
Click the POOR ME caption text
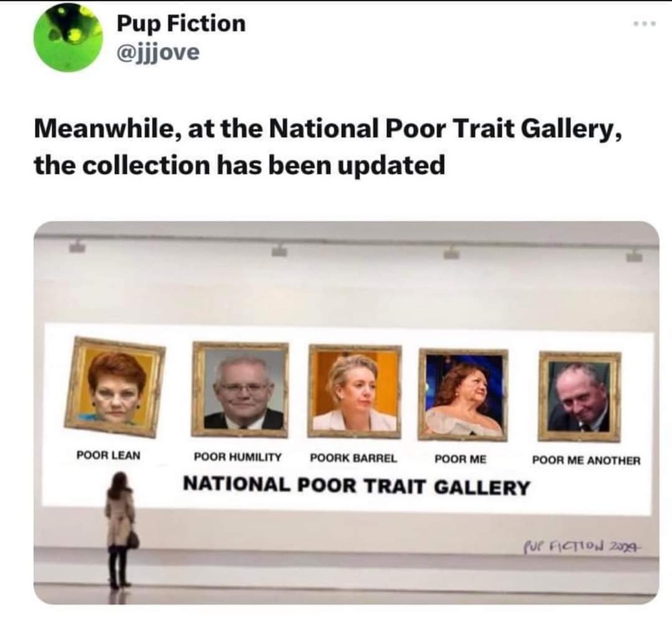pos(461,459)
